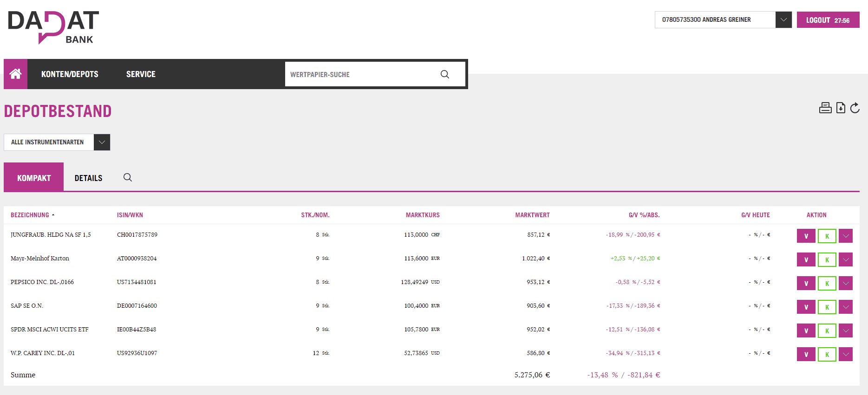
Task: Sell SAP SE O.N. with V button
Action: [x=806, y=307]
